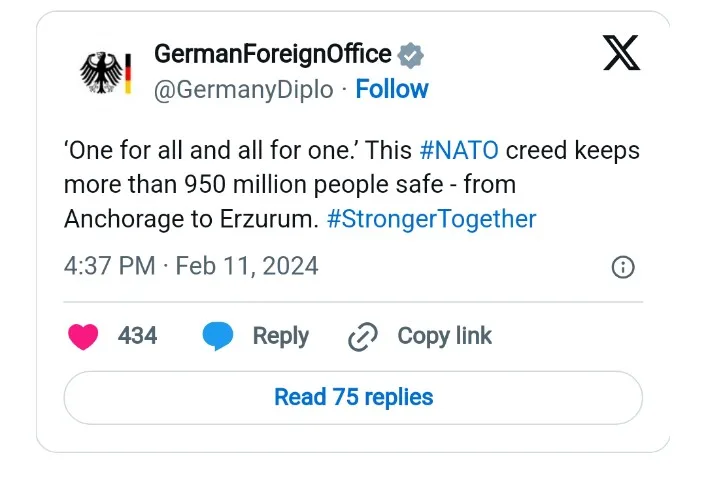
Task: Click the chain link copy icon
Action: (x=361, y=337)
